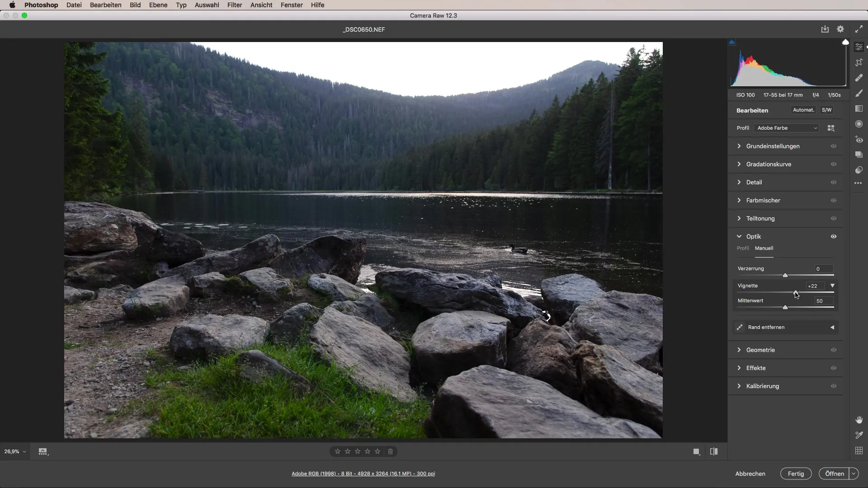Convert to black and white S/W
The image size is (868, 488).
(827, 110)
